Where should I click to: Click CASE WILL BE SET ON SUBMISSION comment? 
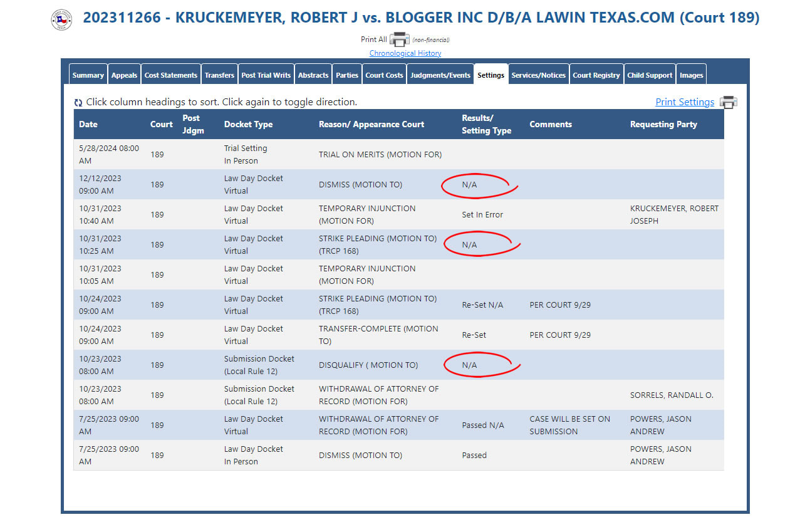coord(569,425)
